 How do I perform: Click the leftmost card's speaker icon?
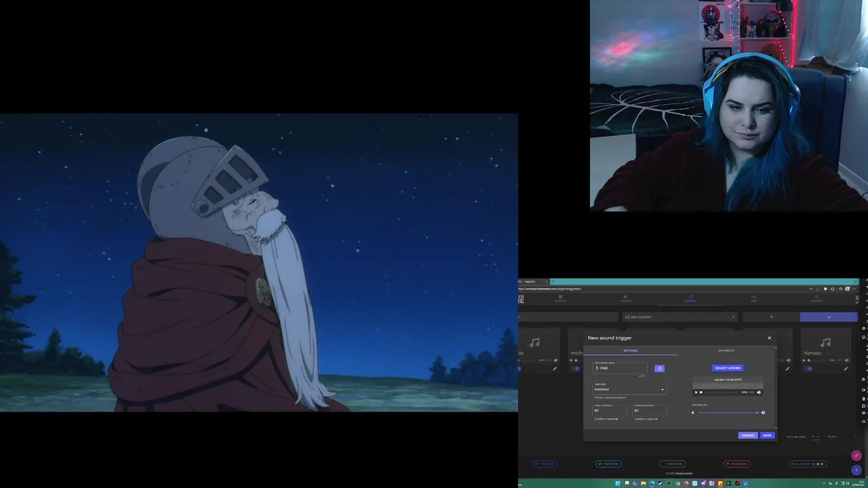click(555, 361)
